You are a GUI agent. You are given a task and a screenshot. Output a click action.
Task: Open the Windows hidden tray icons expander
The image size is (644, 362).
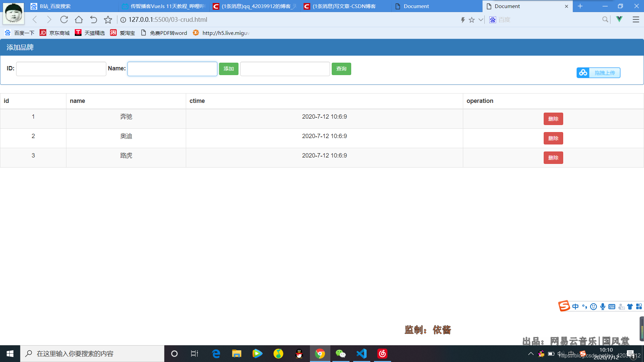531,354
